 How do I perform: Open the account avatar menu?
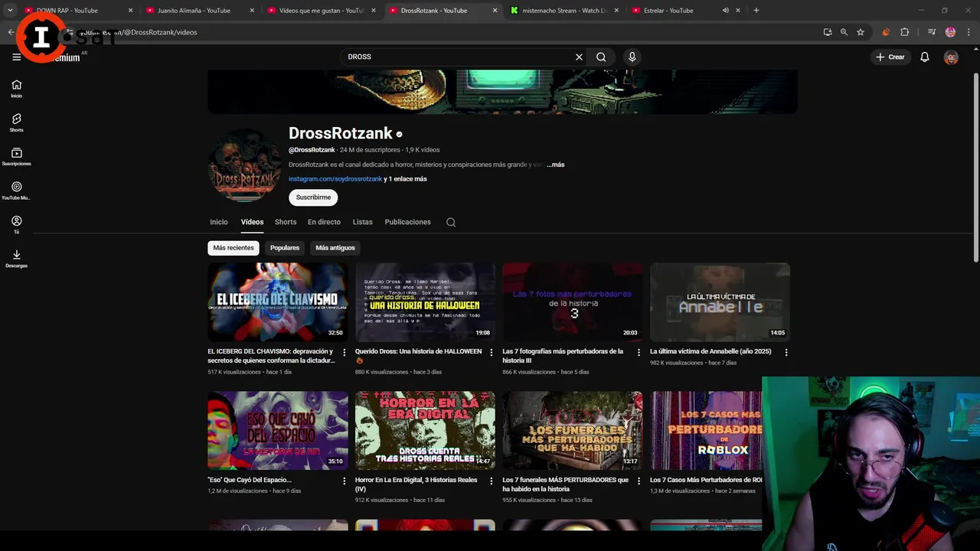[x=951, y=57]
